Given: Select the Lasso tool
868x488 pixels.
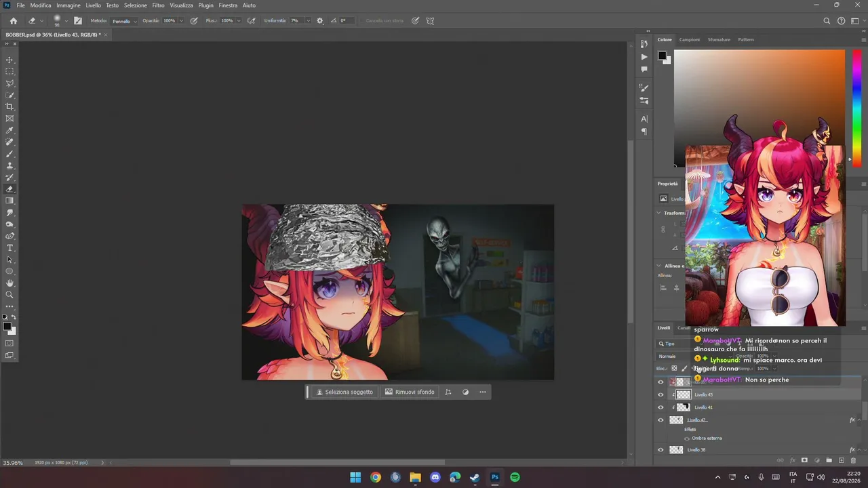Looking at the screenshot, I should coord(9,83).
